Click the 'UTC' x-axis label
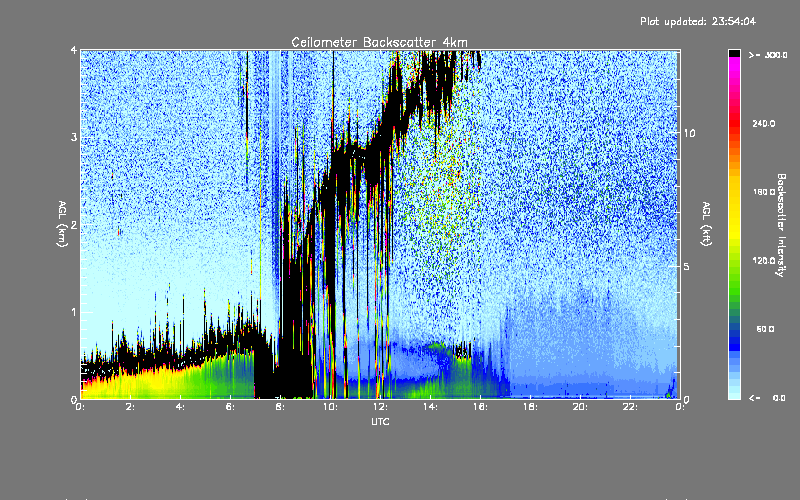 [380, 421]
